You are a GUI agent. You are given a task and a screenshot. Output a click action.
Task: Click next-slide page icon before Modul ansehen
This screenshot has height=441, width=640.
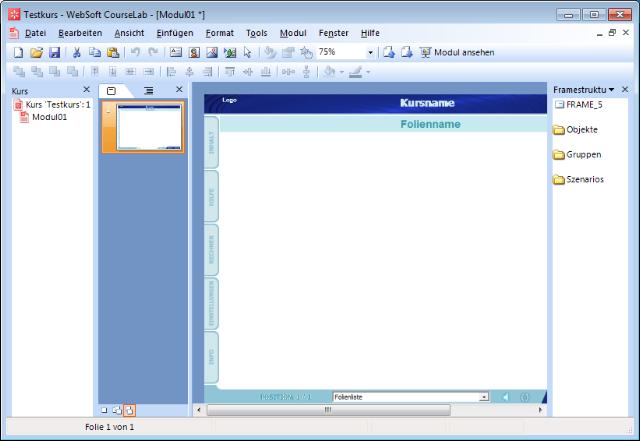(x=407, y=52)
